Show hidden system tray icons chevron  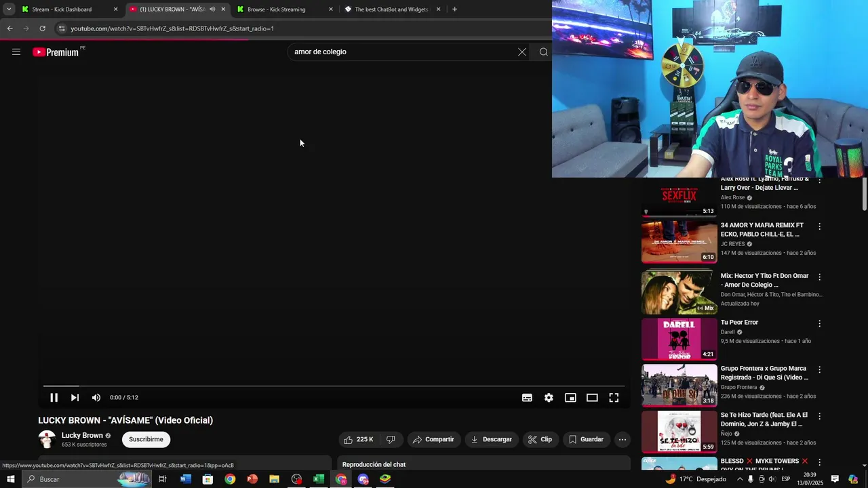pos(739,479)
